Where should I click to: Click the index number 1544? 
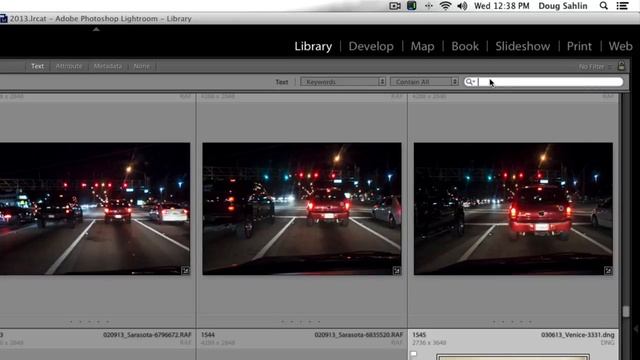click(208, 335)
